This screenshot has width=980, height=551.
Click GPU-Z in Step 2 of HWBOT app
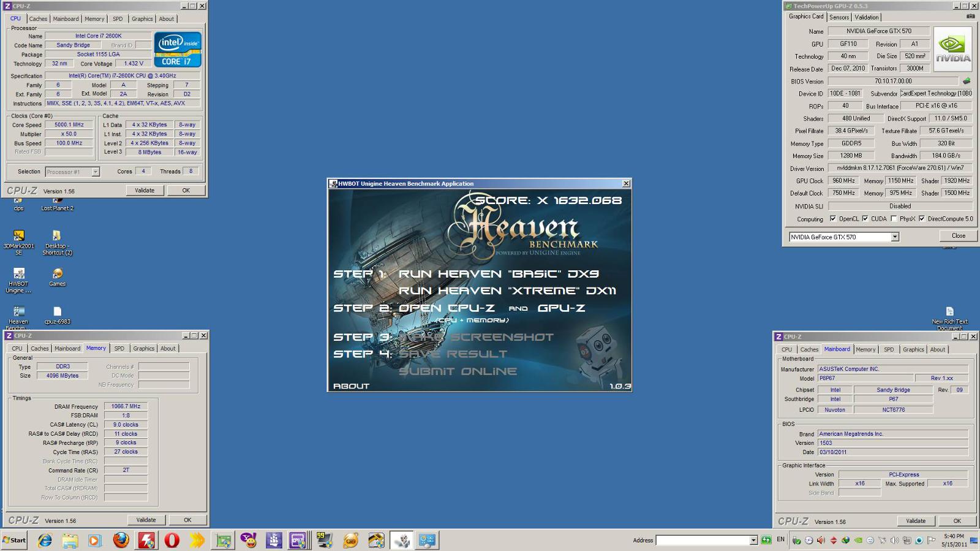(x=561, y=308)
